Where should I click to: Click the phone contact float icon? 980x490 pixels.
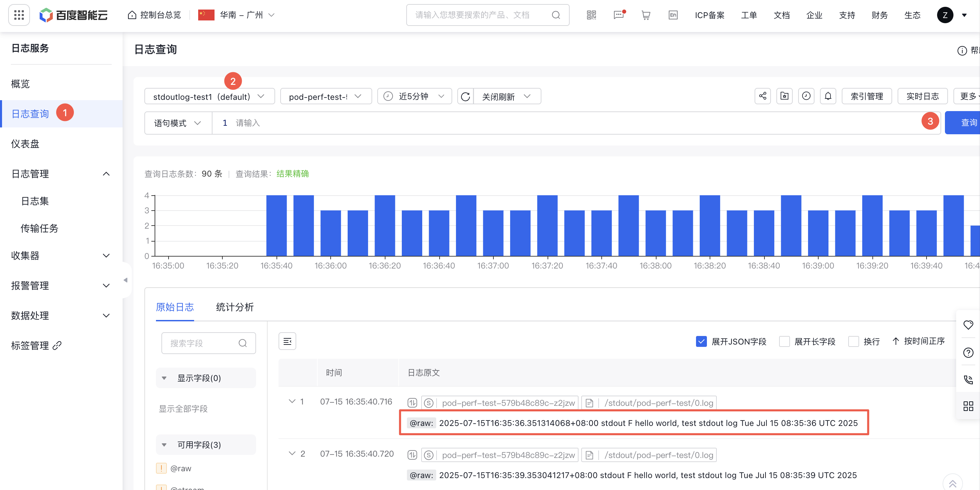tap(968, 380)
